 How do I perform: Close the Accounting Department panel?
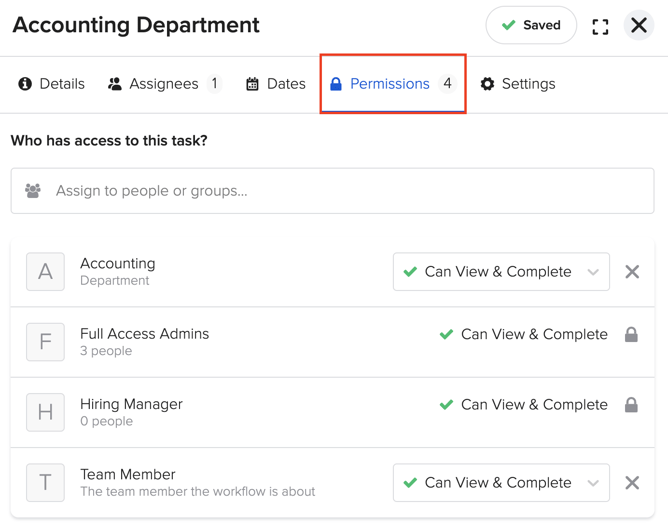pyautogui.click(x=639, y=25)
